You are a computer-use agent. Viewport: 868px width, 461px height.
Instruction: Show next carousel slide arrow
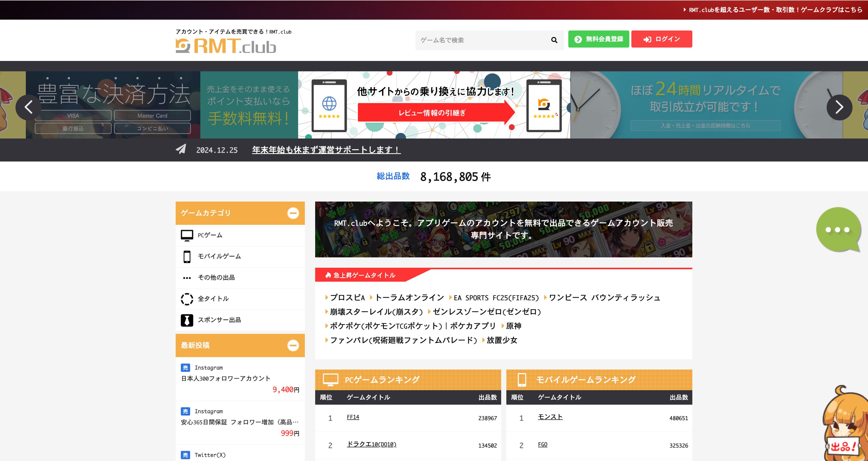pos(839,107)
